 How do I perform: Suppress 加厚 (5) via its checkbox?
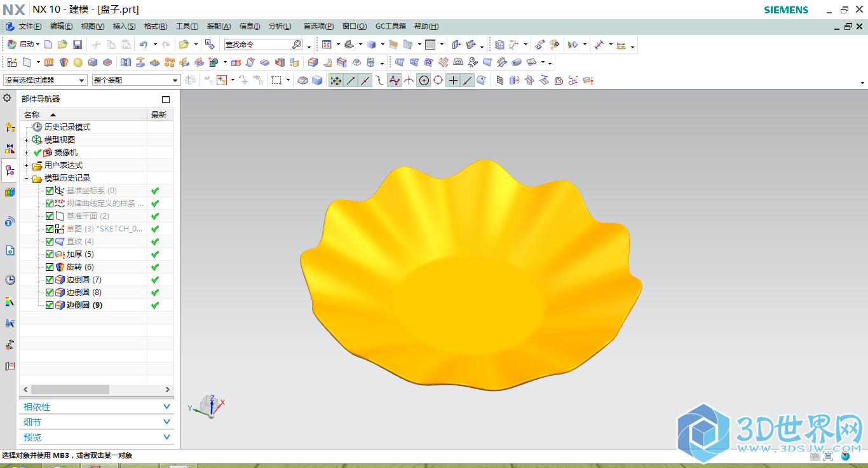[50, 254]
